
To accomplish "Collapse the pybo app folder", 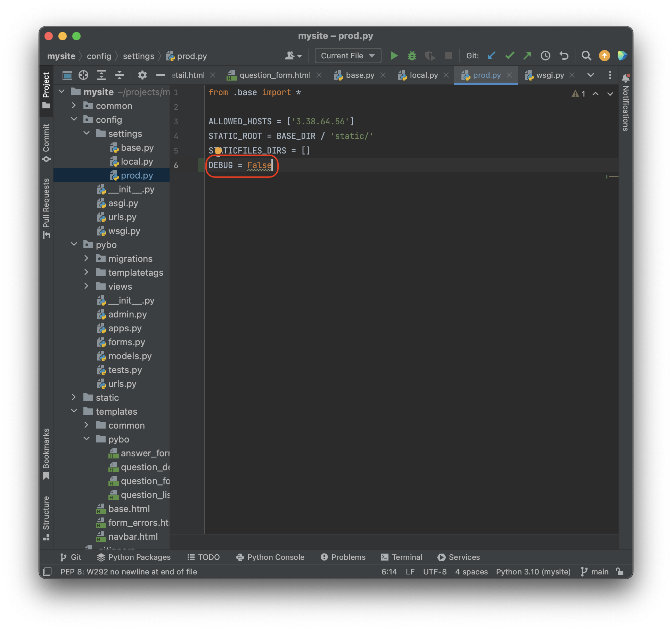I will pyautogui.click(x=74, y=244).
